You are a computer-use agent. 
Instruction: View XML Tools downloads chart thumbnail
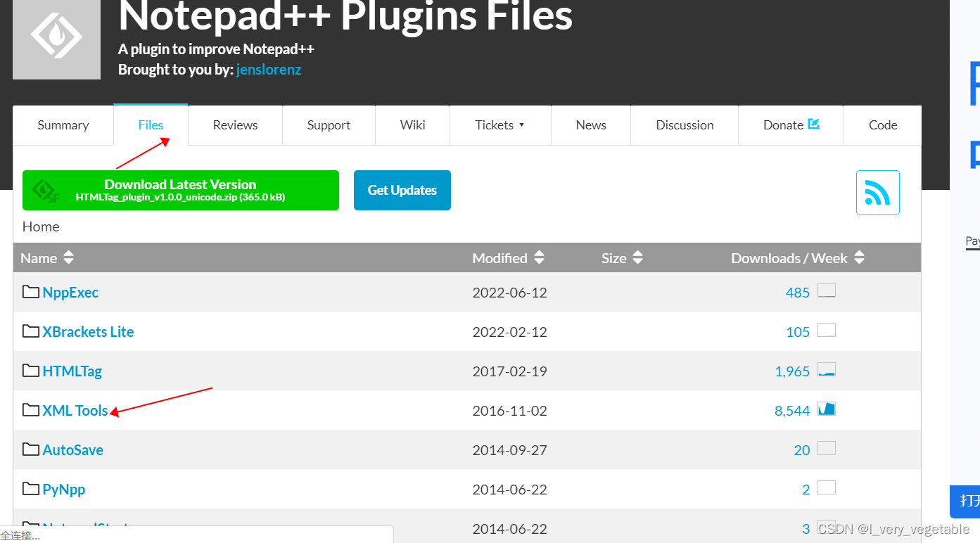[x=827, y=409]
